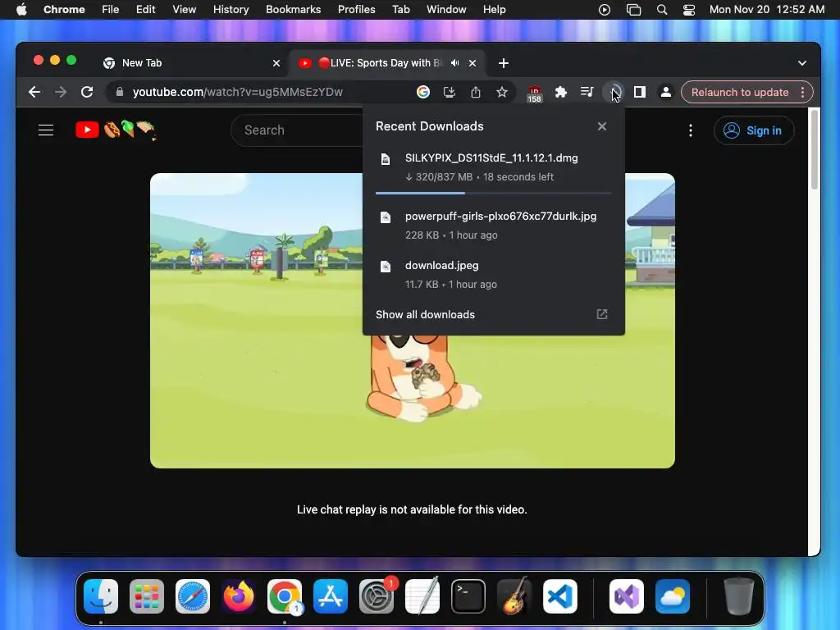The height and width of the screenshot is (630, 840).
Task: Go to YouTube home via logo
Action: pos(116,130)
